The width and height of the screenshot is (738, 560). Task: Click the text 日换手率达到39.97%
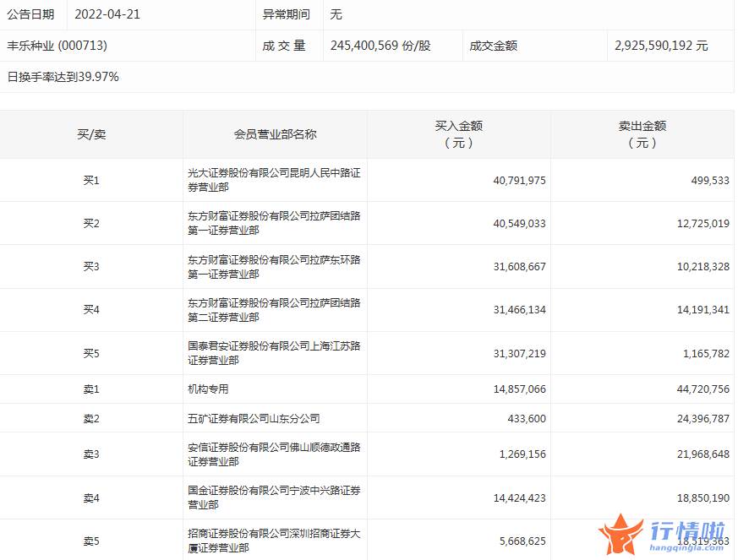point(63,77)
